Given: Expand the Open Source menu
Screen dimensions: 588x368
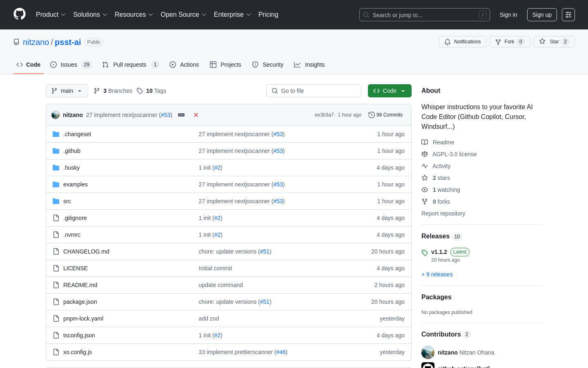Looking at the screenshot, I should coord(184,15).
